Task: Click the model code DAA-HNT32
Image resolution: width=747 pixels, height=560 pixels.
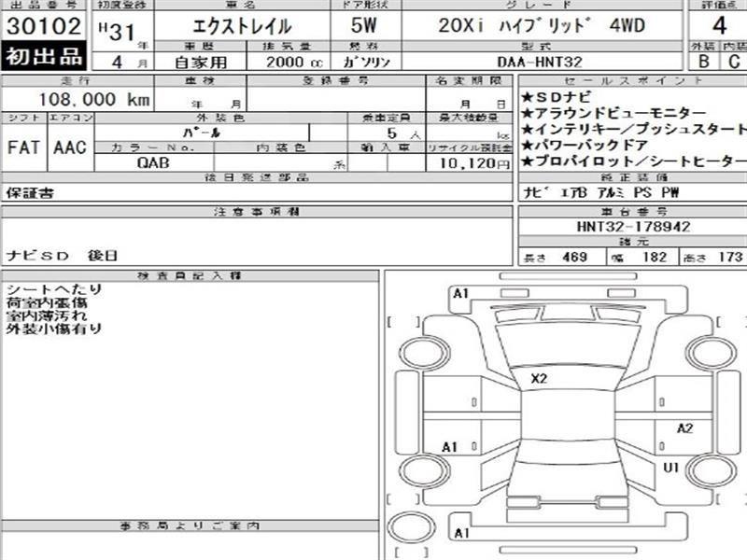Action: pos(540,62)
